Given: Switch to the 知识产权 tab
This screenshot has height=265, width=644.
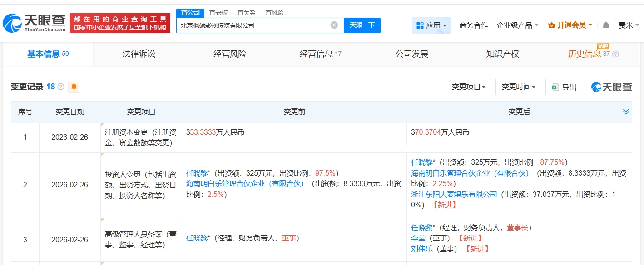Looking at the screenshot, I should tap(502, 54).
